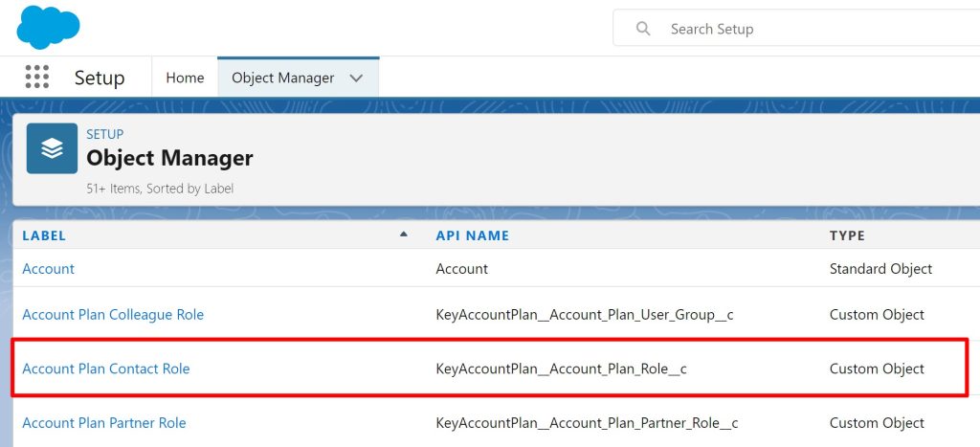Image resolution: width=980 pixels, height=447 pixels.
Task: Open Account Plan Colleague Role object
Action: pyautogui.click(x=113, y=315)
